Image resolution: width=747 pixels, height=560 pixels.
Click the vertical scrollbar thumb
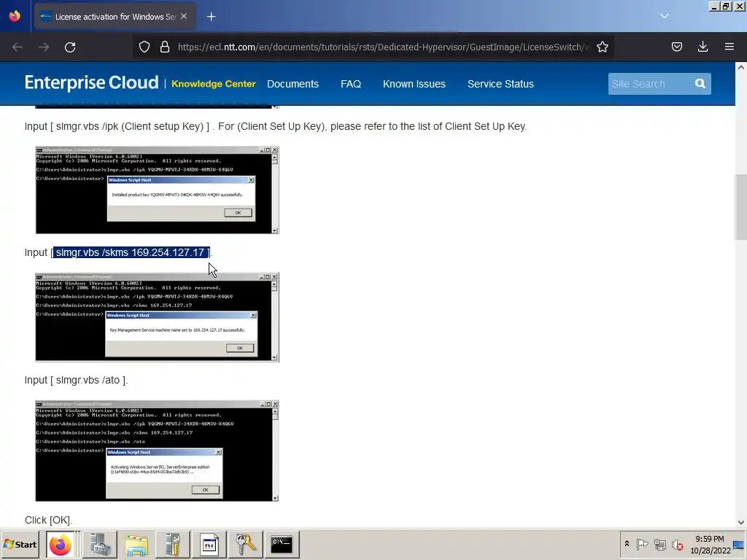[741, 207]
